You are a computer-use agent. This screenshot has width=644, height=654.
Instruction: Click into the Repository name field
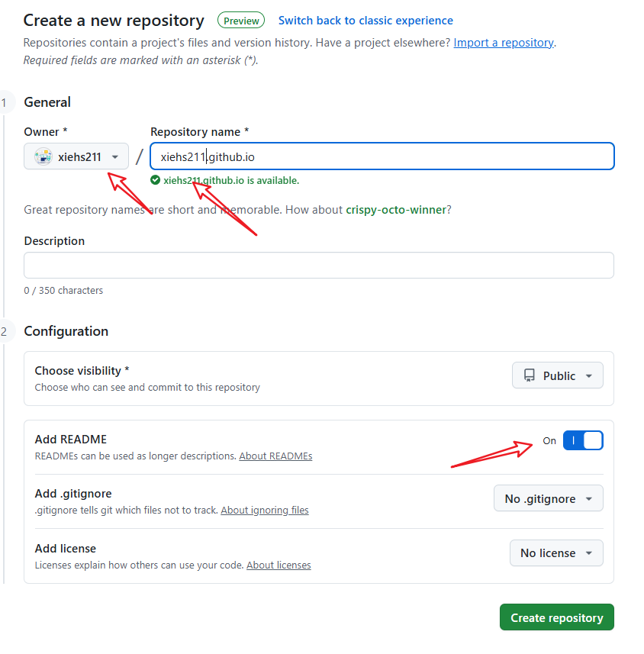(x=382, y=156)
